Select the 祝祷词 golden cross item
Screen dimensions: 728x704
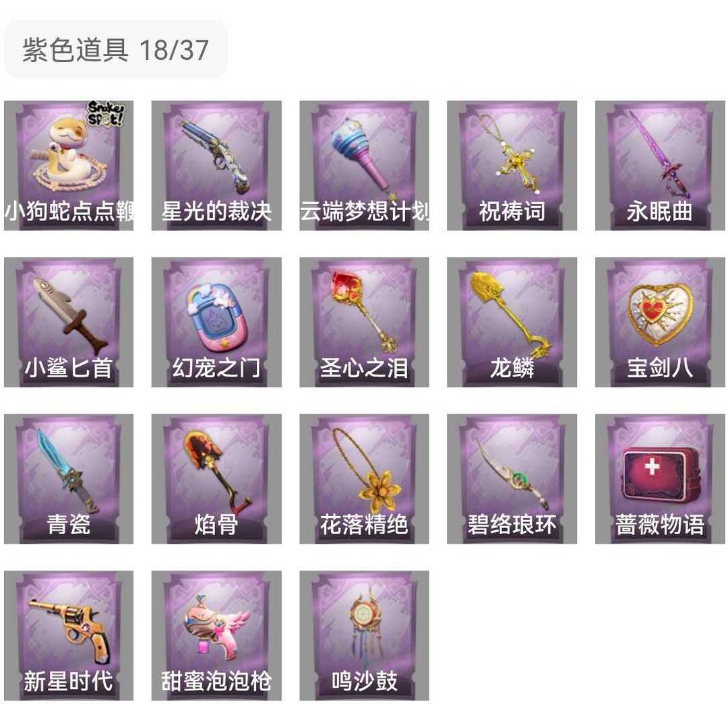point(512,166)
